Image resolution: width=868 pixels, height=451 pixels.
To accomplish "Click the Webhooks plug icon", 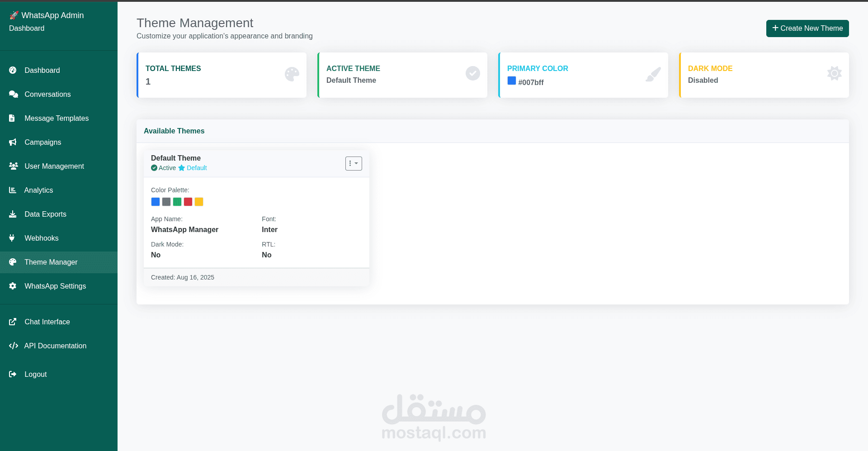I will tap(12, 238).
